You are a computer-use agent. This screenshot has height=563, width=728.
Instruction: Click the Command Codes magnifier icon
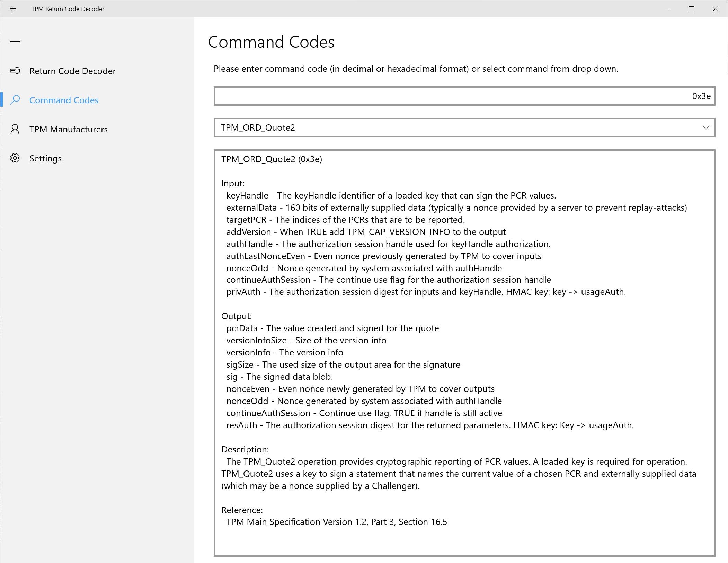click(x=15, y=100)
